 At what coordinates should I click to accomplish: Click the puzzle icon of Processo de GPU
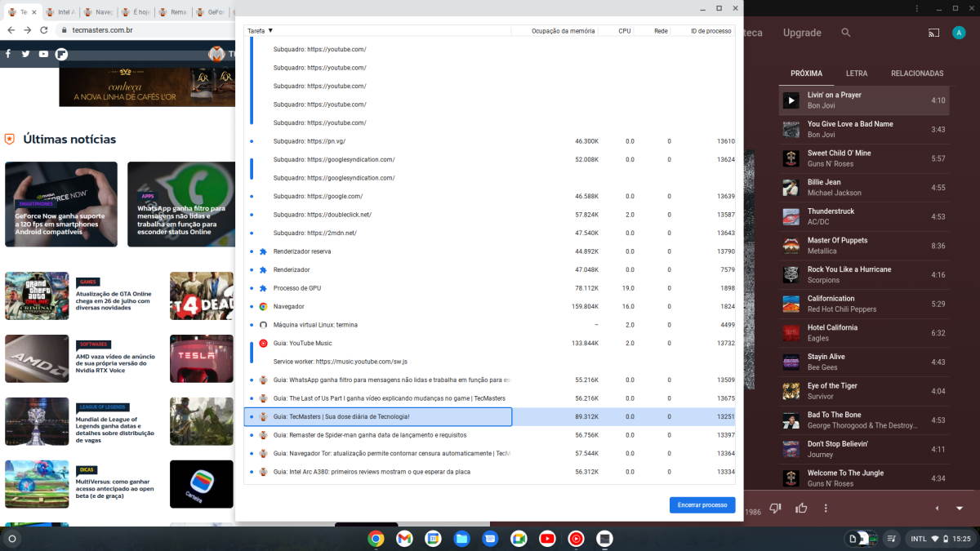coord(263,288)
